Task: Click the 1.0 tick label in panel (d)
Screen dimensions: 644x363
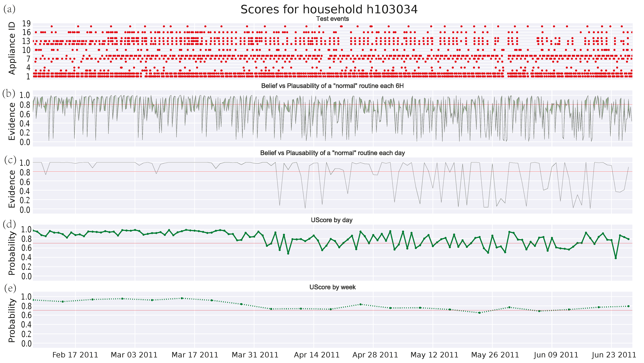Action: click(26, 229)
